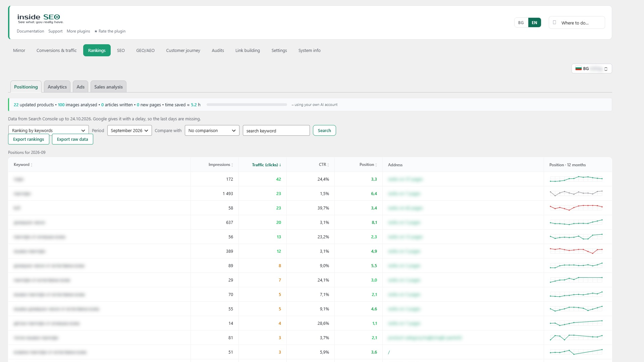This screenshot has height=362, width=644.
Task: Open Customer journey section
Action: (x=183, y=50)
